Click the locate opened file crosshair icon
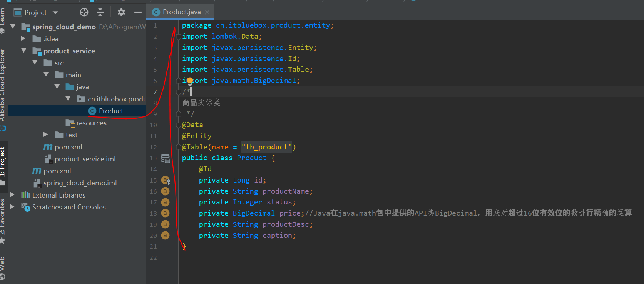 point(84,12)
